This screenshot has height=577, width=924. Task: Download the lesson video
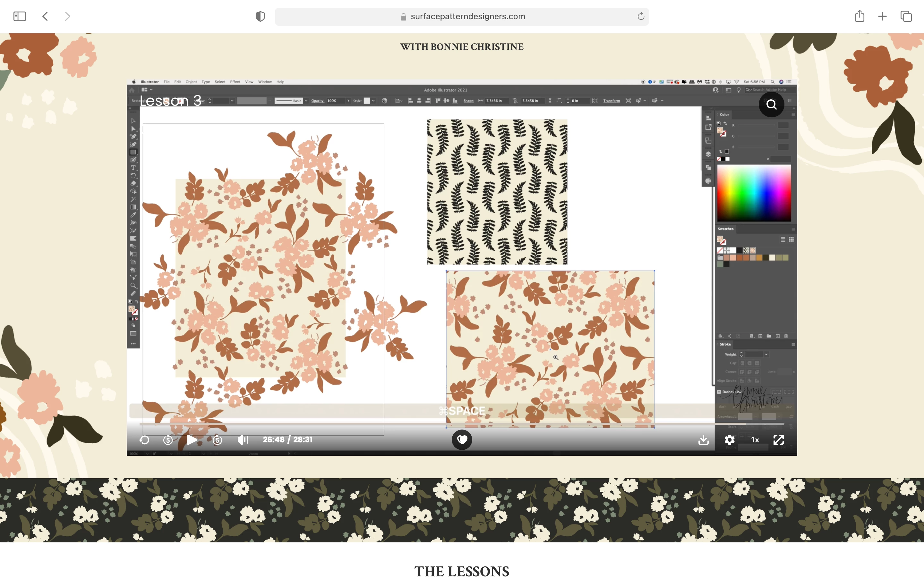(x=703, y=440)
